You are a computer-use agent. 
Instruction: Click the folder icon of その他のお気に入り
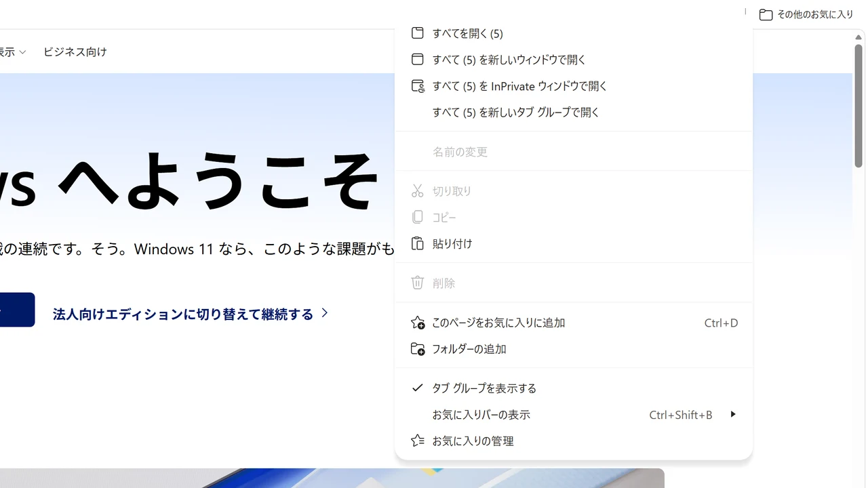click(766, 14)
